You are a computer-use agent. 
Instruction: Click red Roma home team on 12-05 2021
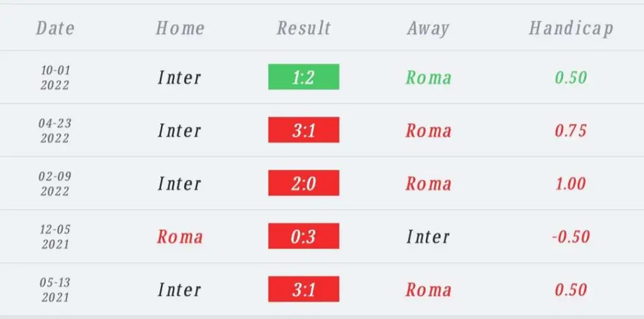(x=180, y=237)
